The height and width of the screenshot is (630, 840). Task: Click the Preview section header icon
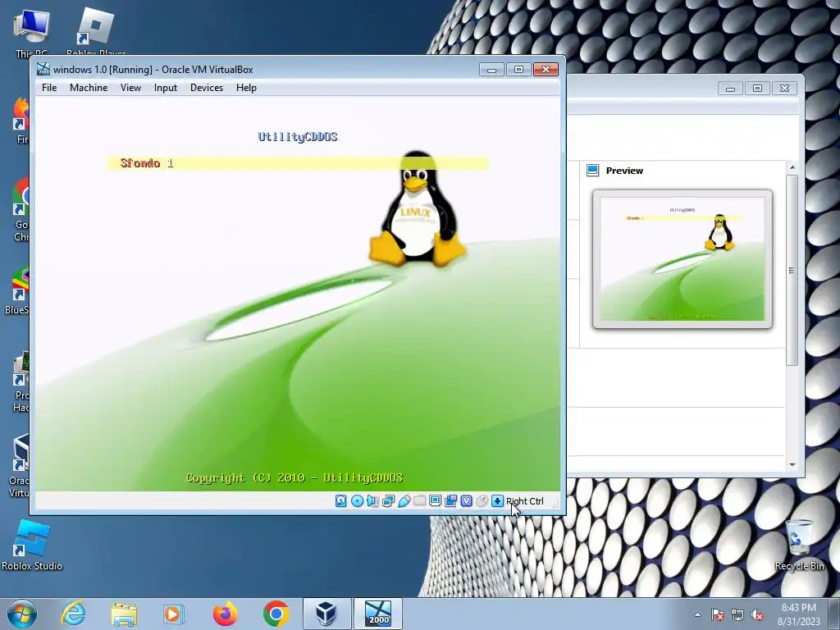tap(592, 171)
